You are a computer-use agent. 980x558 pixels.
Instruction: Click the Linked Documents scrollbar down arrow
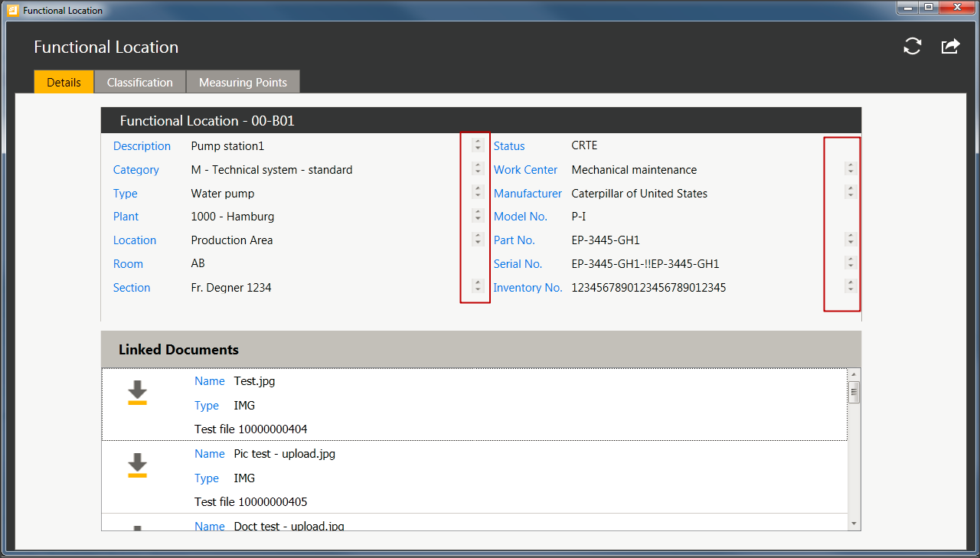tap(854, 523)
